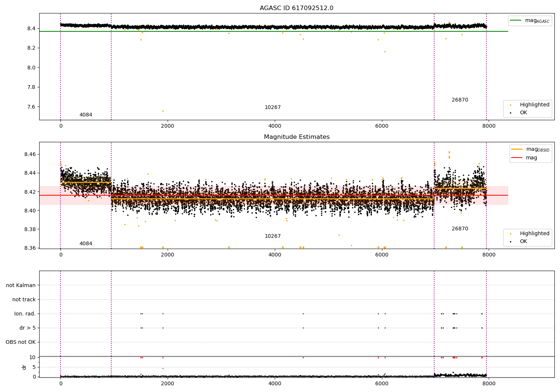Image resolution: width=560 pixels, height=392 pixels.
Task: Click the 26870 label in Magnitude Estimates plot
Action: point(460,229)
